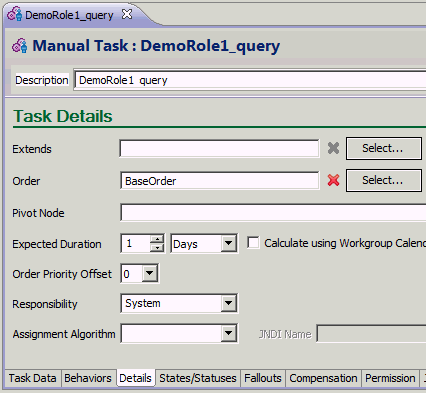
Task: Decrease Expected Duration with the down arrow
Action: (157, 248)
